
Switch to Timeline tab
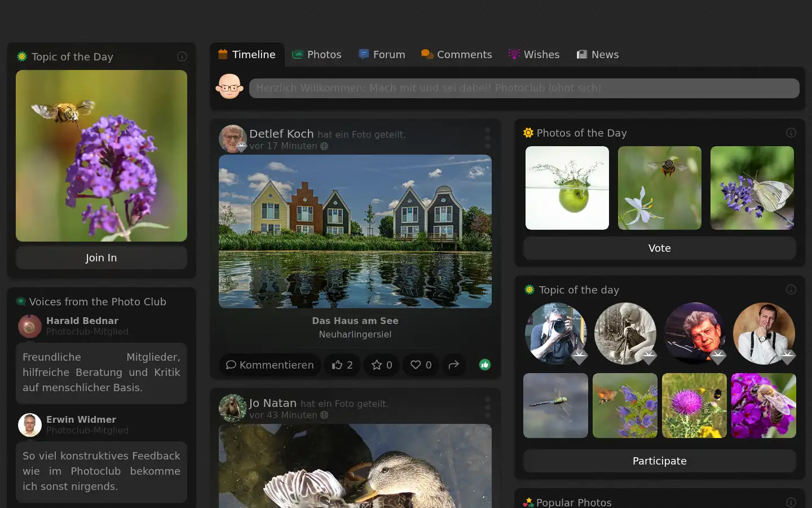tap(247, 55)
